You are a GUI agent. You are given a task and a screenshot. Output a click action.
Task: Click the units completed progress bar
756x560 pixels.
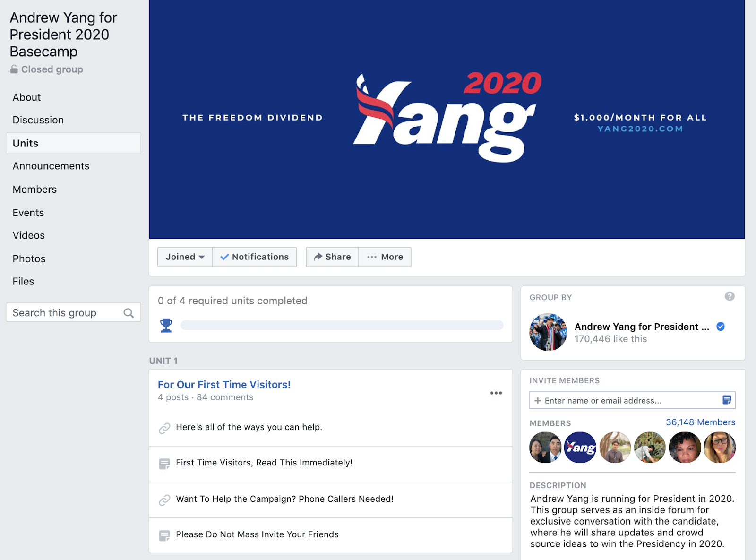point(342,325)
